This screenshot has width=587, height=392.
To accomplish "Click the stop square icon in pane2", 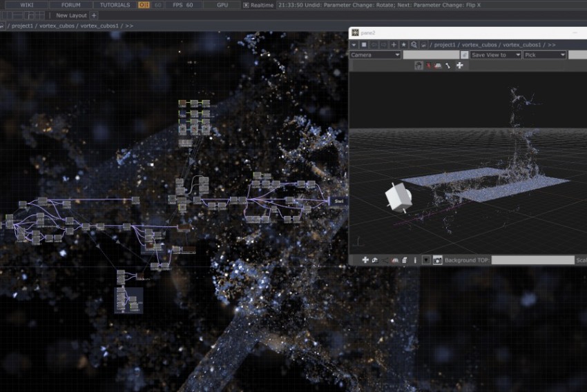I will (x=364, y=44).
